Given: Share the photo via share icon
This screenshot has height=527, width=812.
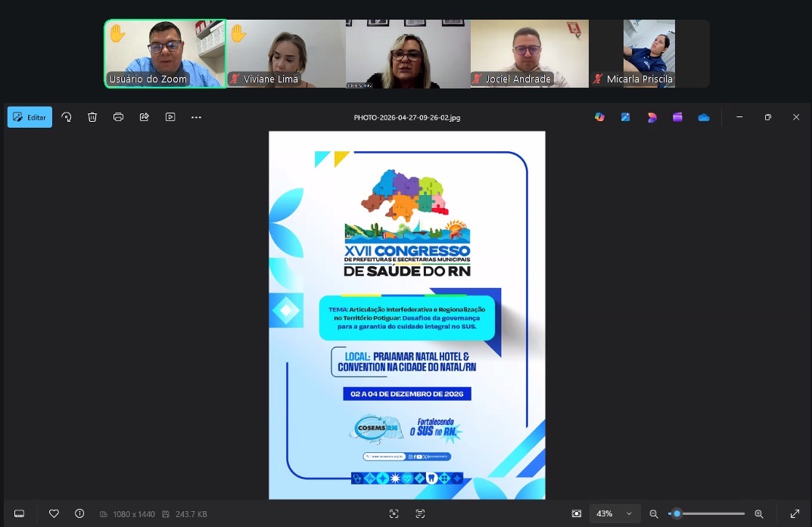Looking at the screenshot, I should pos(145,117).
